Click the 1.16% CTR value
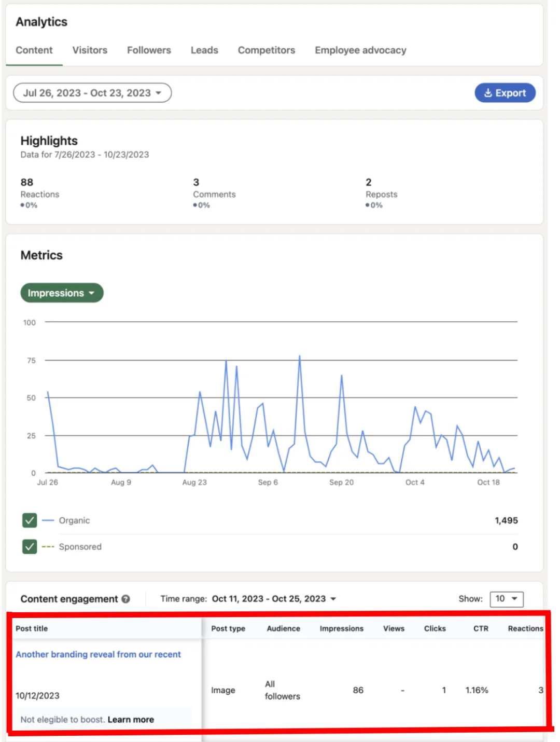Screen dimensions: 560x742 [477, 690]
